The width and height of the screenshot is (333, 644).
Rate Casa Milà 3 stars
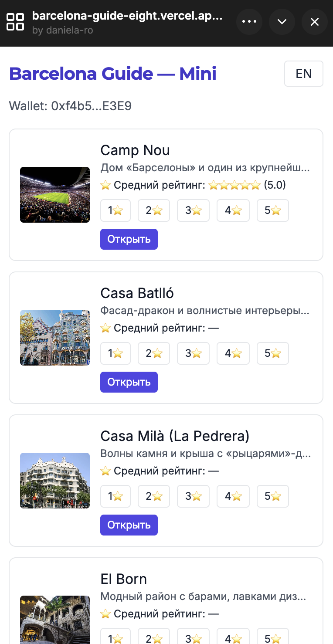(193, 496)
